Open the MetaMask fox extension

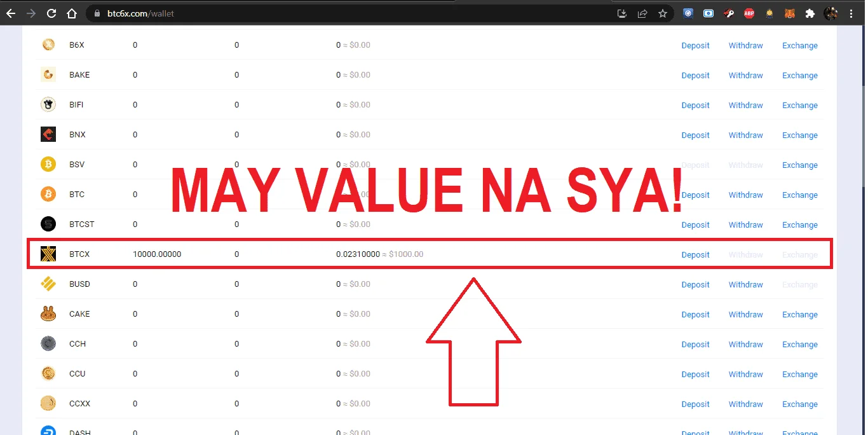click(790, 13)
